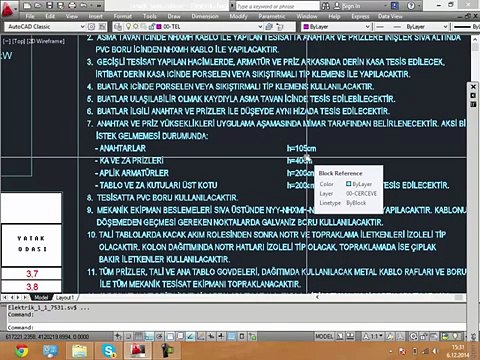Open the AutoCAD application menu button
This screenshot has width=480, height=360.
tap(8, 9)
